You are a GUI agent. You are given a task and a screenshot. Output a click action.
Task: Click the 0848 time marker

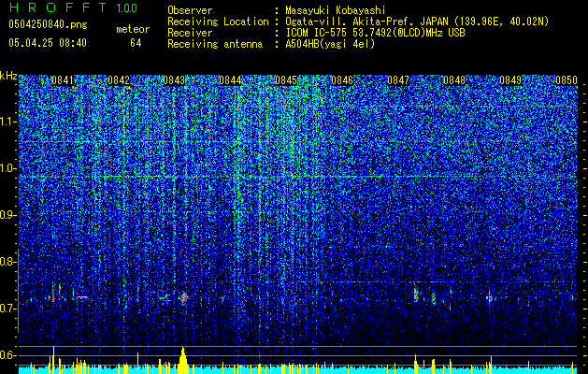(454, 80)
